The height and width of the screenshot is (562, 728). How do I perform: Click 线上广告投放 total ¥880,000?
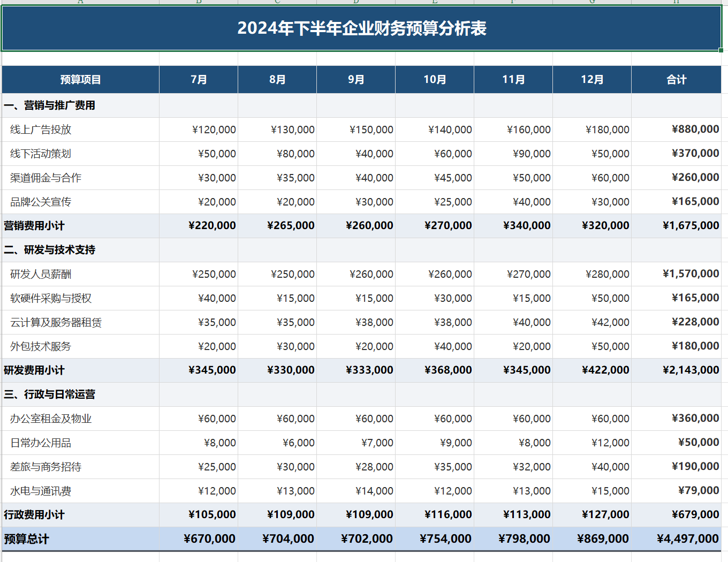click(676, 130)
